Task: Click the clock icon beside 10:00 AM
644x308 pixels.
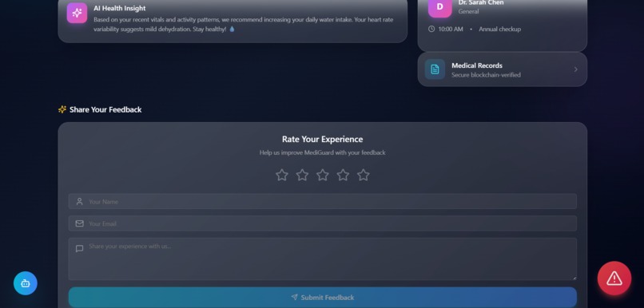Action: click(x=431, y=29)
